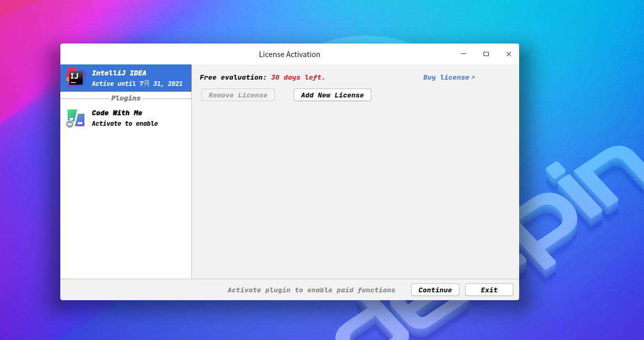Click the Exit button
Screen dimensions: 644x340
pos(489,290)
